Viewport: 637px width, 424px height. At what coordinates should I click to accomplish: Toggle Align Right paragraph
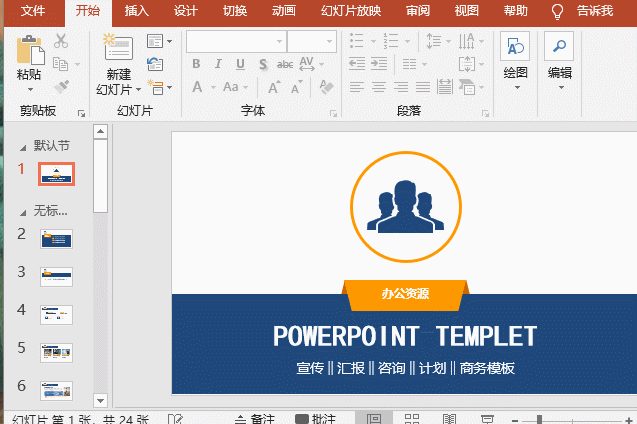point(401,87)
